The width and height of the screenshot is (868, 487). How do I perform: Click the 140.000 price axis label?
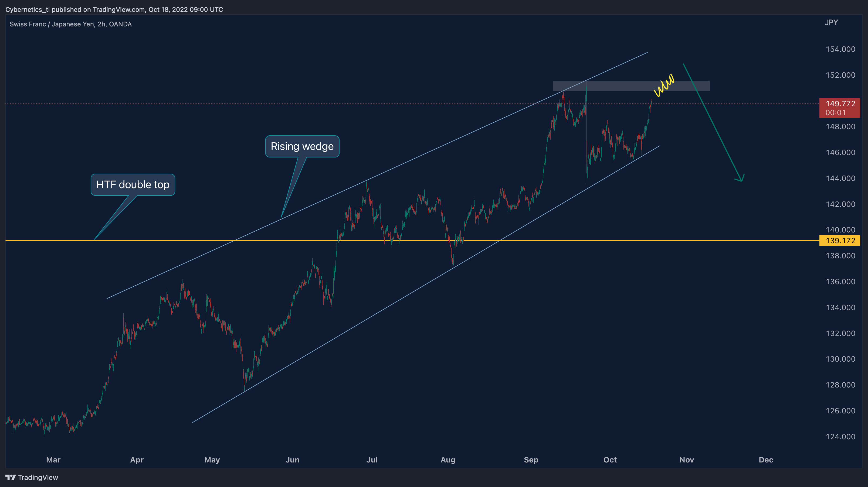click(x=840, y=230)
